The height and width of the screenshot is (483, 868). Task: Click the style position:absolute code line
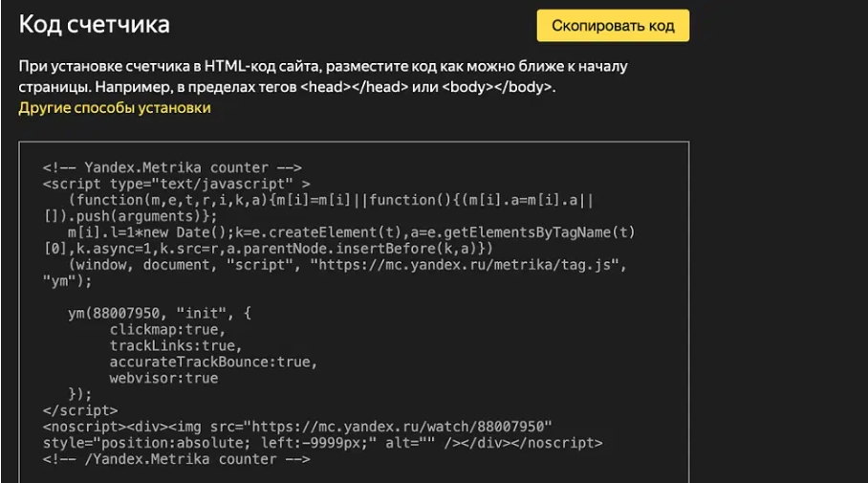322,443
